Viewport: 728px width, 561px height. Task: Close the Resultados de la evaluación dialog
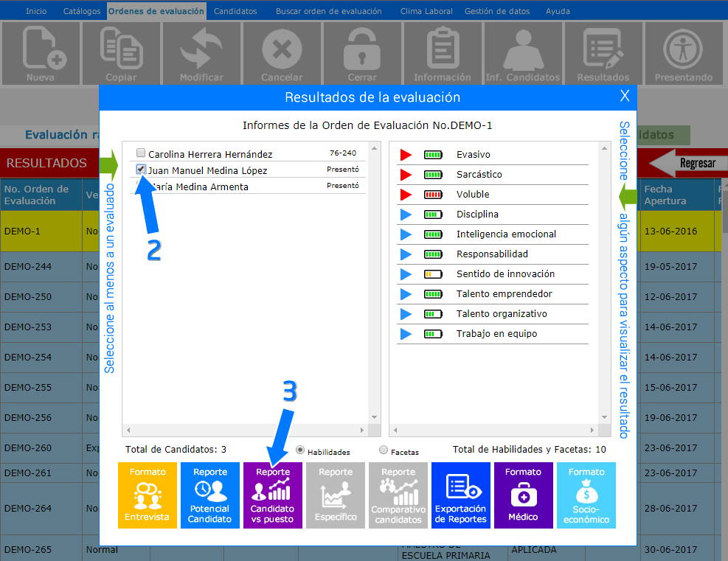[625, 96]
